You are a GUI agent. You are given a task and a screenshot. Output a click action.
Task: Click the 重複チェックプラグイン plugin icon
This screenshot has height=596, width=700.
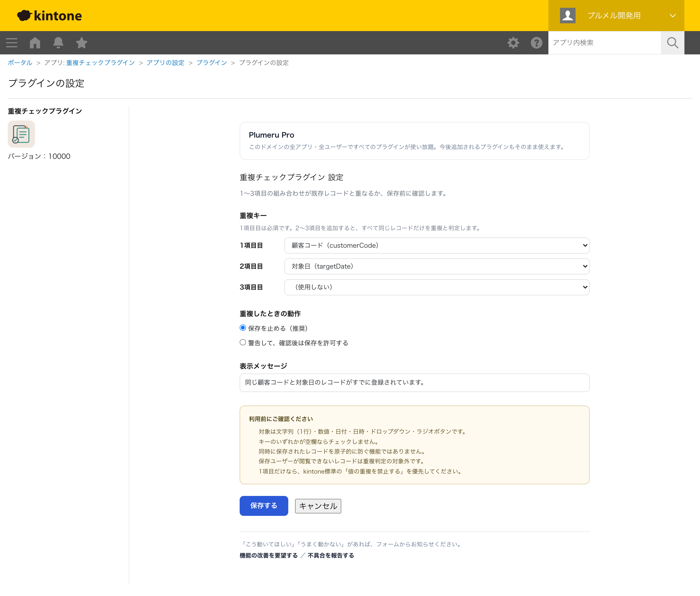click(21, 134)
